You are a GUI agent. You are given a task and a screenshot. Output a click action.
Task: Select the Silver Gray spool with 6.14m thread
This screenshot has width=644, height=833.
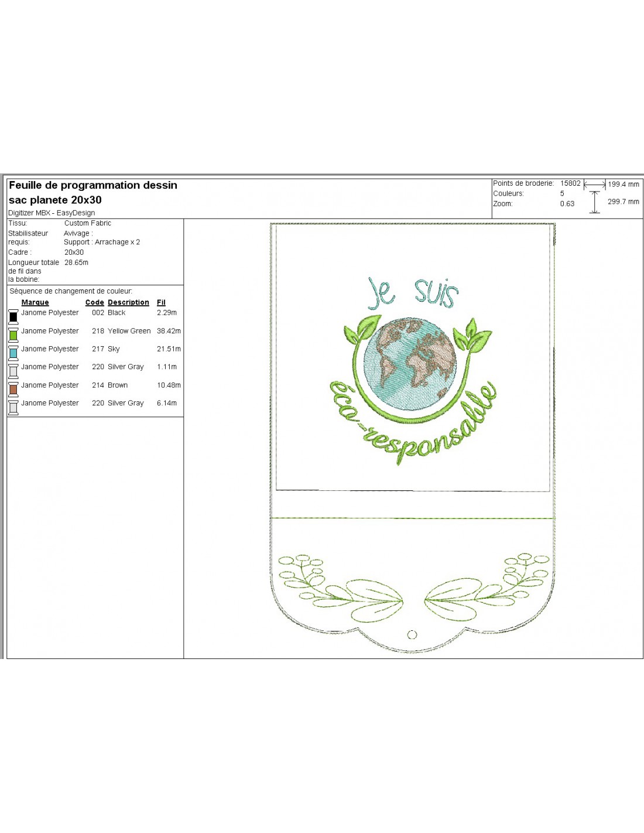[13, 407]
